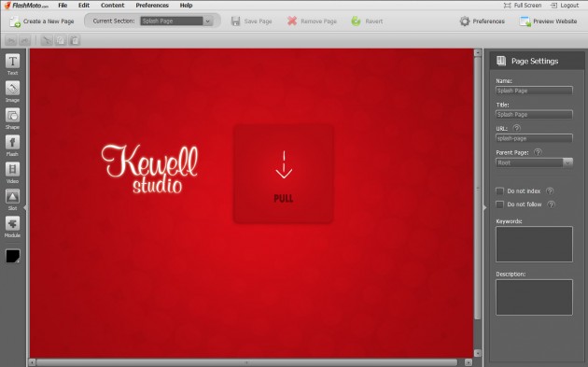Viewport: 588px width, 367px height.
Task: Open the Preferences menu
Action: 152,6
